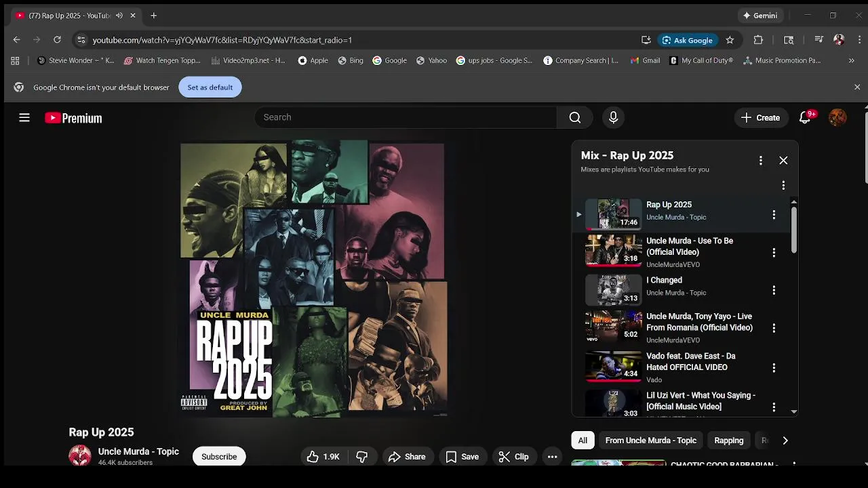The width and height of the screenshot is (868, 488).
Task: Start voice search with microphone icon
Action: coord(613,117)
